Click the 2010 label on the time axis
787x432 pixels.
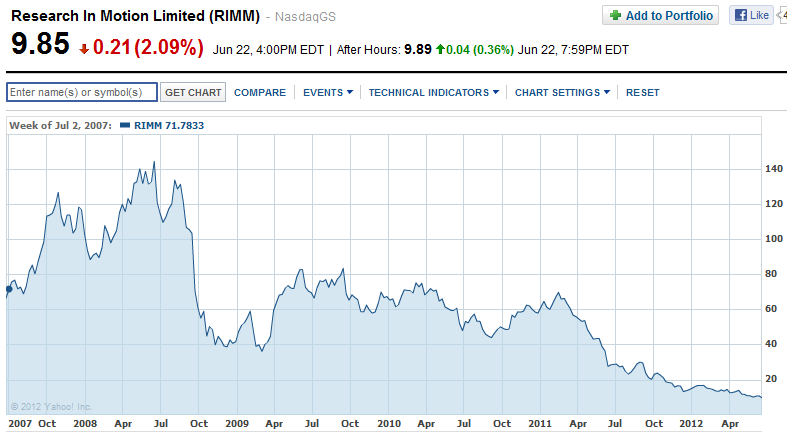click(389, 423)
